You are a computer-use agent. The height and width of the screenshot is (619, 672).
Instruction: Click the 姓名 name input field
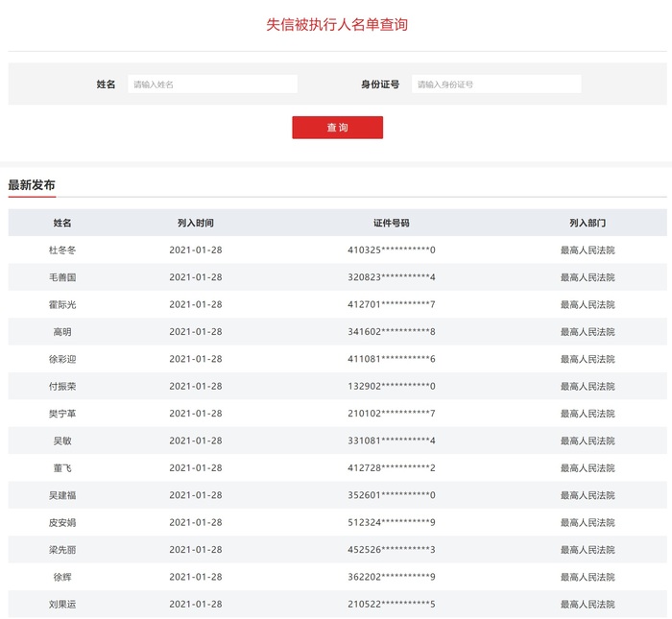(x=212, y=84)
